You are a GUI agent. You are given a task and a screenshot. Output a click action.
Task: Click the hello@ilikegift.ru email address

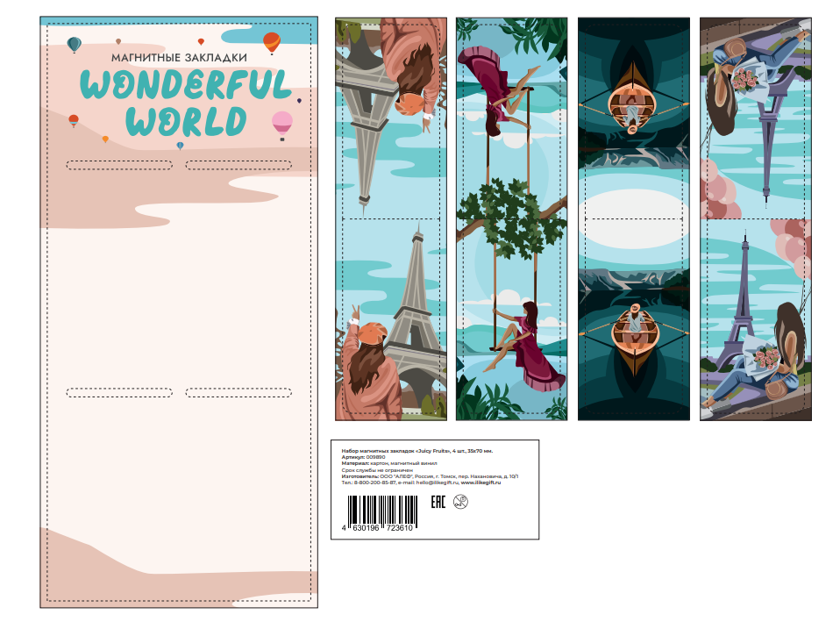pos(438,482)
